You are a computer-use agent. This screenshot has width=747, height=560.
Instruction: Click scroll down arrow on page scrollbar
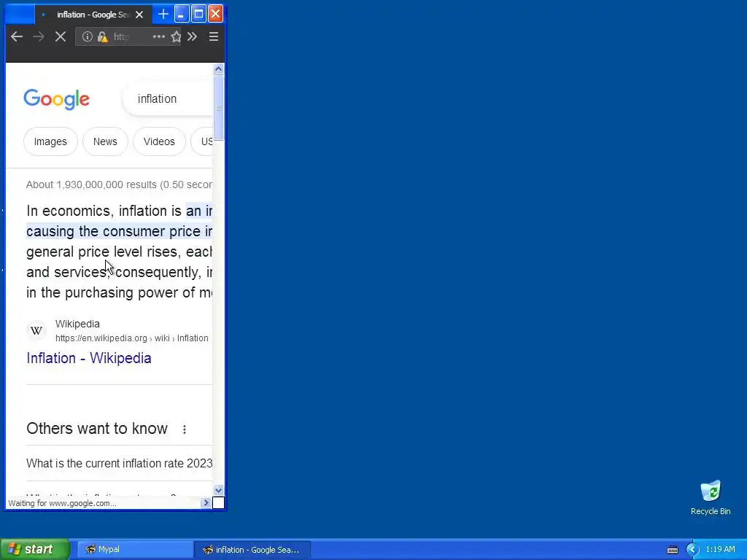coord(218,490)
